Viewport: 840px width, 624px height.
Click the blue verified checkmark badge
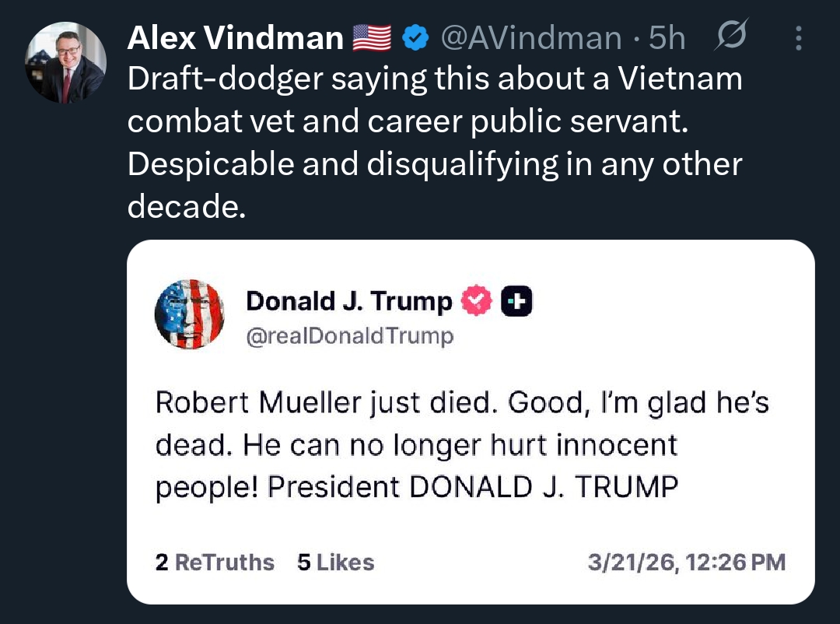[416, 37]
